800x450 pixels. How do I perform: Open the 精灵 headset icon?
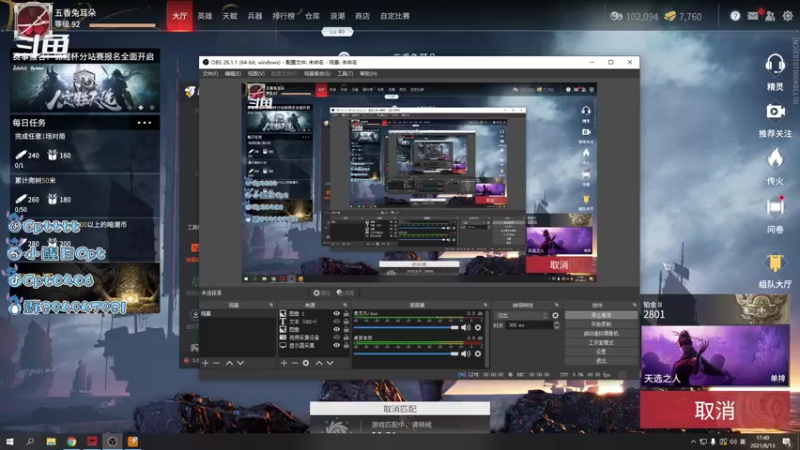(x=774, y=65)
